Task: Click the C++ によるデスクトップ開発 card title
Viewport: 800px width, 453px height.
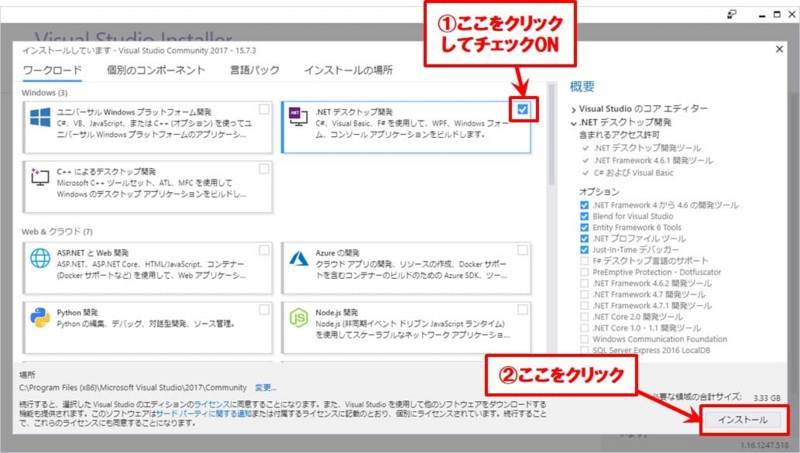Action: point(106,171)
